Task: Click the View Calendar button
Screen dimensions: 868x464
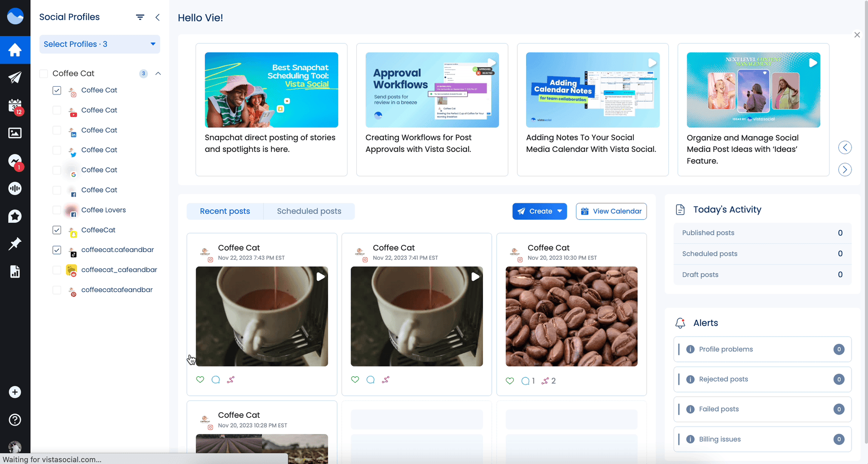Action: pyautogui.click(x=611, y=211)
